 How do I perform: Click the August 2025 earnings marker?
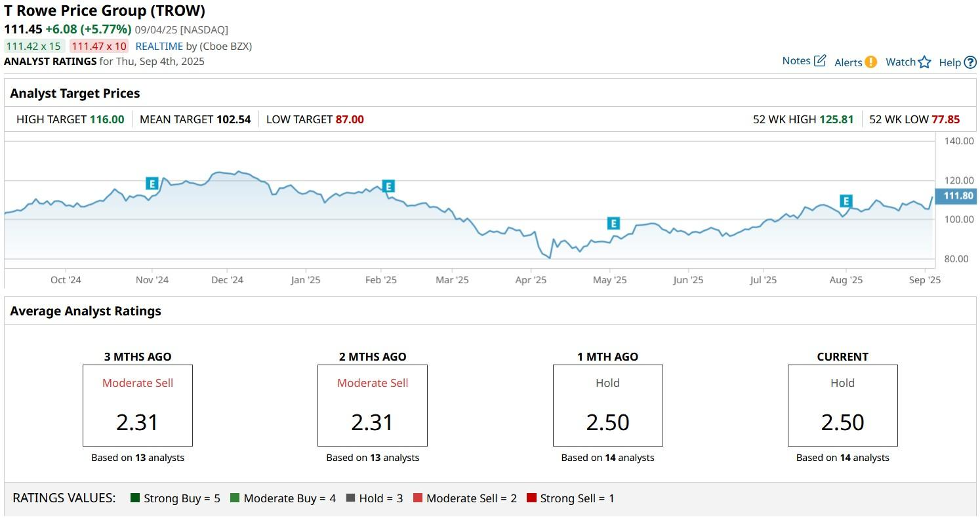(x=846, y=201)
